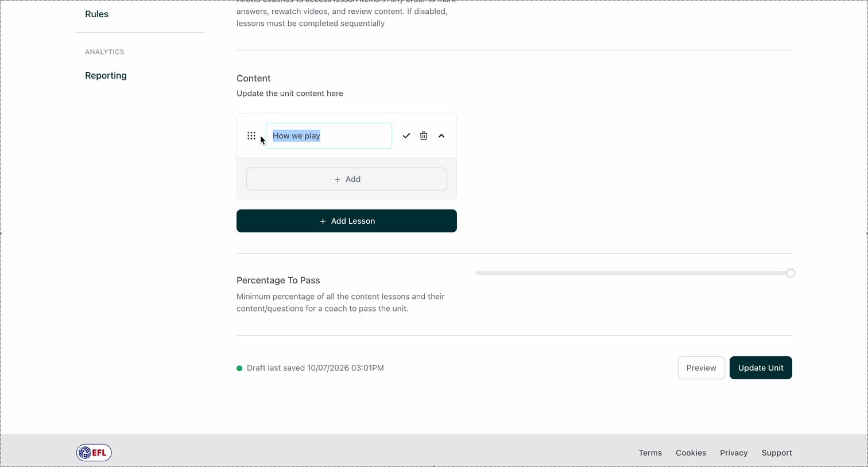
Task: Click the Add Lesson button
Action: point(347,221)
